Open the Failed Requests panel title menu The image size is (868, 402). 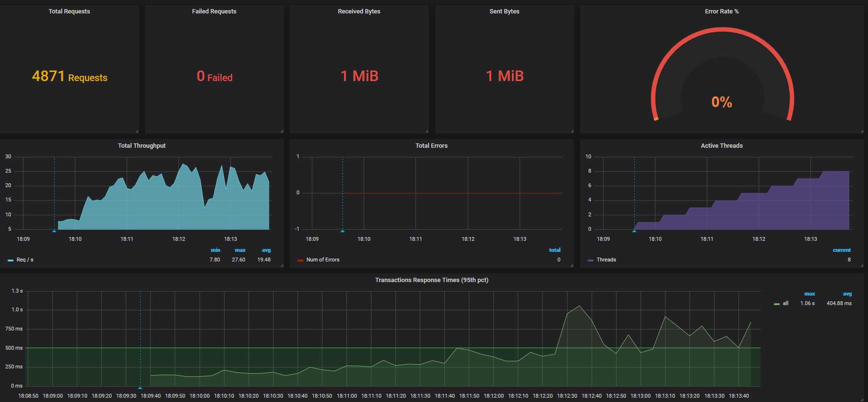point(214,12)
